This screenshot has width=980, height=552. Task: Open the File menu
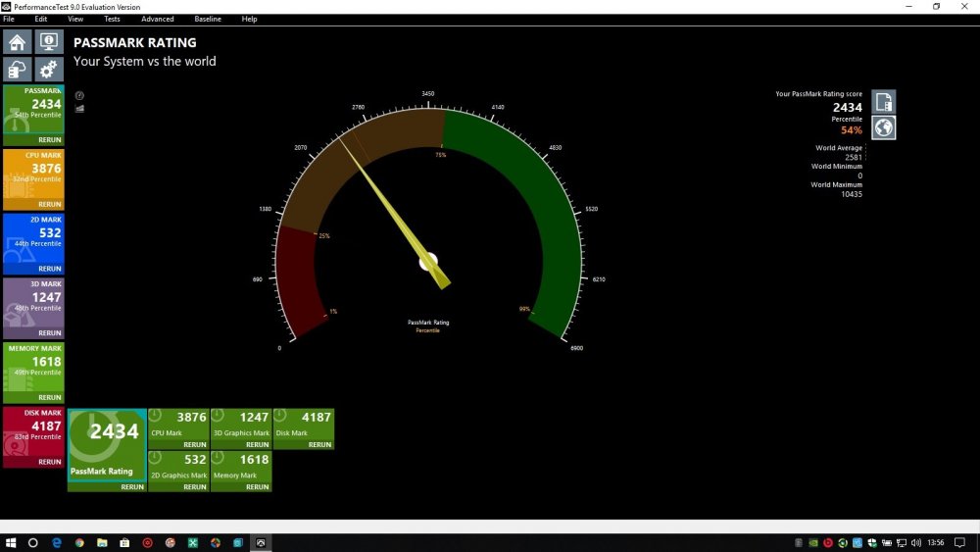[9, 20]
